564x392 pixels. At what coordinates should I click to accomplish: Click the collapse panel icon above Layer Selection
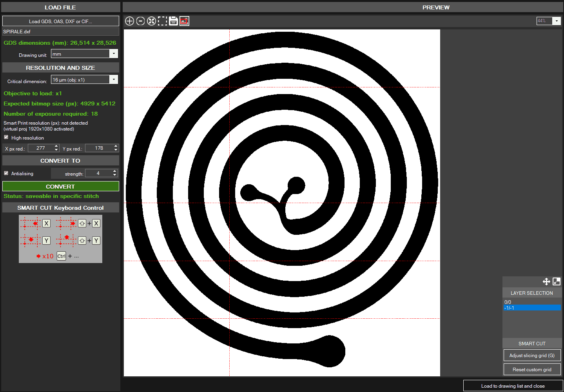[x=557, y=281]
